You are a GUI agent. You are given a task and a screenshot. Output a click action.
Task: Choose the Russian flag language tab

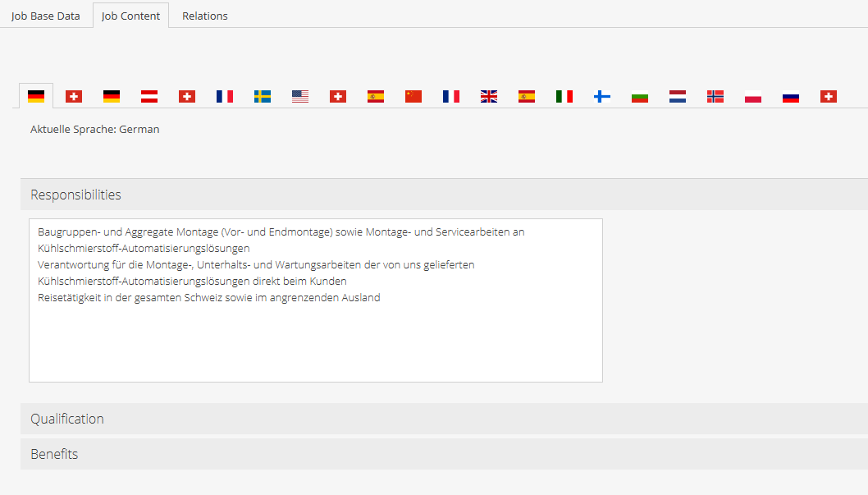pyautogui.click(x=791, y=97)
